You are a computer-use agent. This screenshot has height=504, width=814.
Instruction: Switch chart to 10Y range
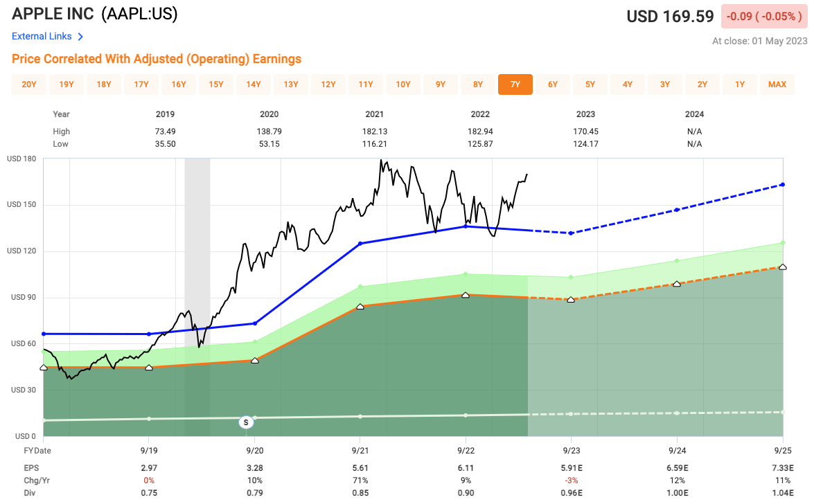click(403, 84)
